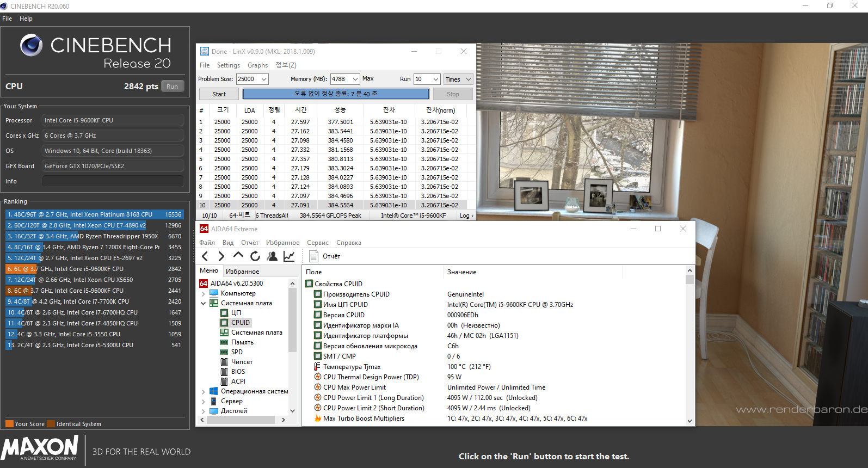This screenshot has height=468, width=868.
Task: Open the Run count dropdown in LinX
Action: pyautogui.click(x=435, y=79)
